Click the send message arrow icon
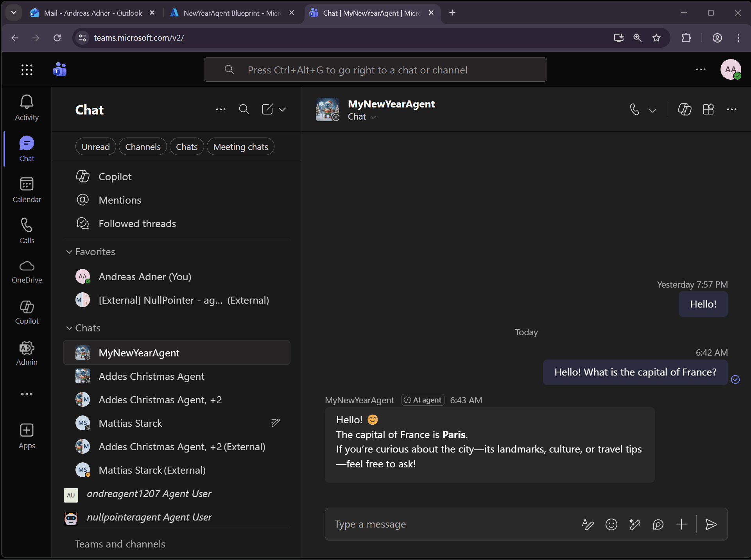The width and height of the screenshot is (751, 560). click(711, 524)
